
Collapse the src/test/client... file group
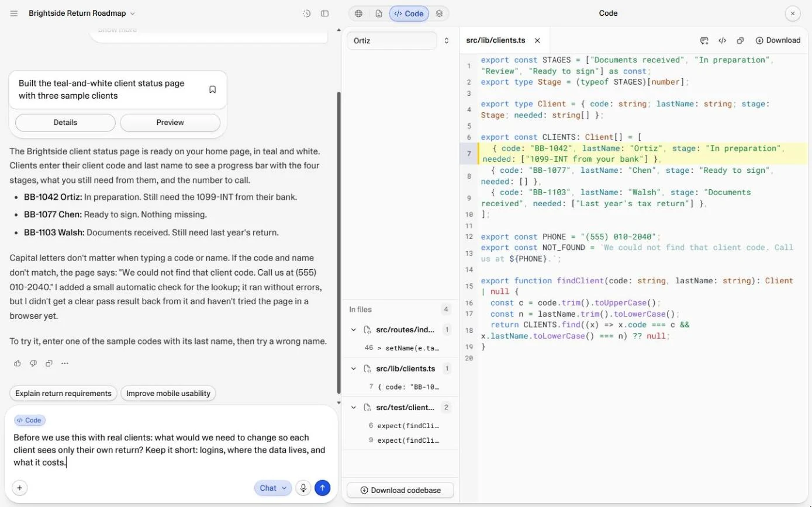(353, 407)
